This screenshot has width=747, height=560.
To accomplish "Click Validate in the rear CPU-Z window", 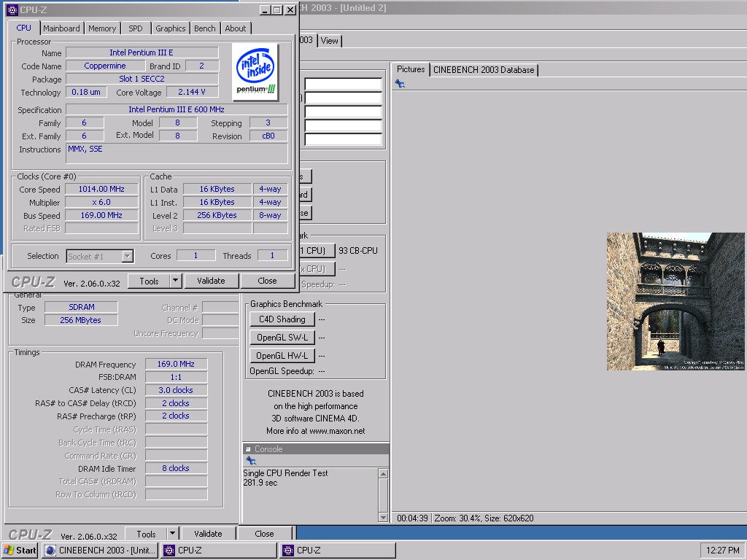I will pos(208,534).
